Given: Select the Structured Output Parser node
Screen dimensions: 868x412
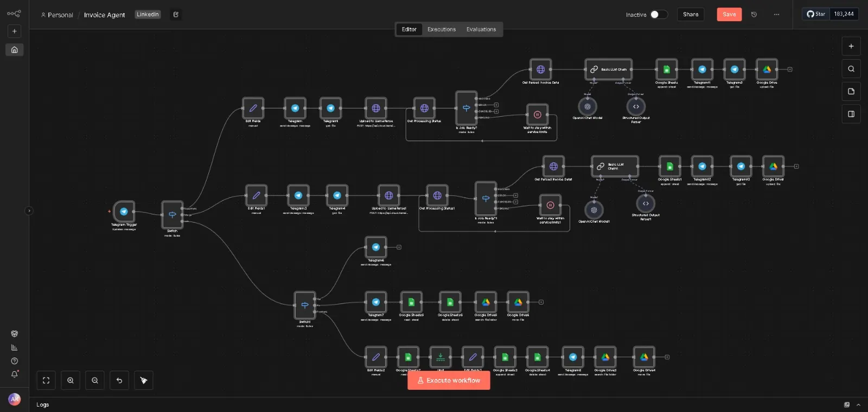Looking at the screenshot, I should tap(636, 106).
